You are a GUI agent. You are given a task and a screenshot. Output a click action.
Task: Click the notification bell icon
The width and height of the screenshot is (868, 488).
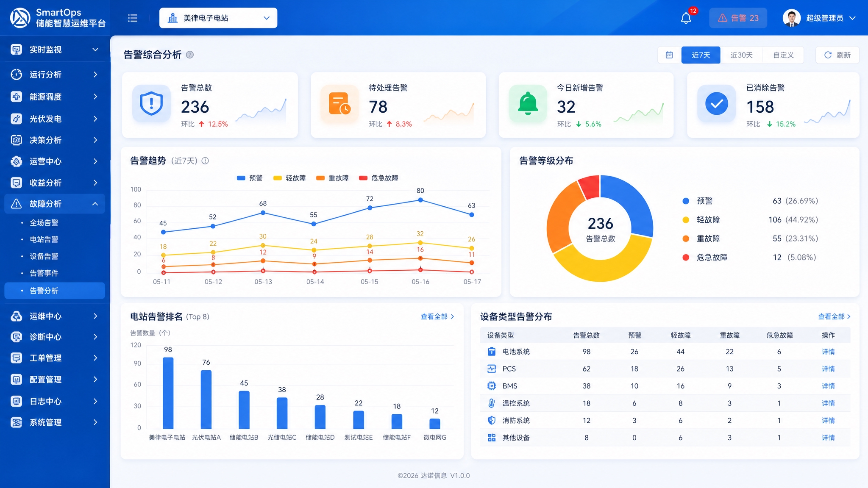[686, 18]
